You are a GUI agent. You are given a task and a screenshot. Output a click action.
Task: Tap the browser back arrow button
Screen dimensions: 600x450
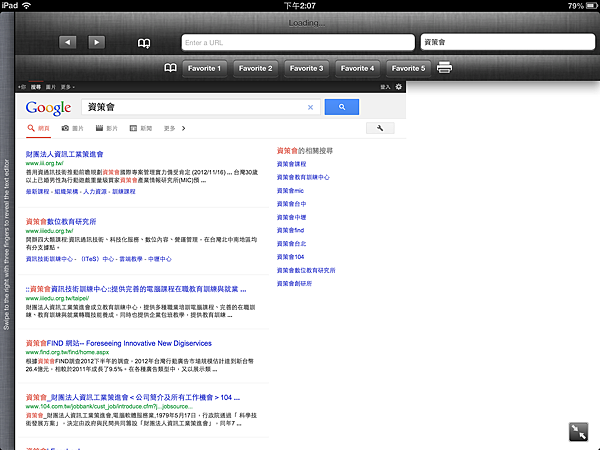[x=68, y=42]
